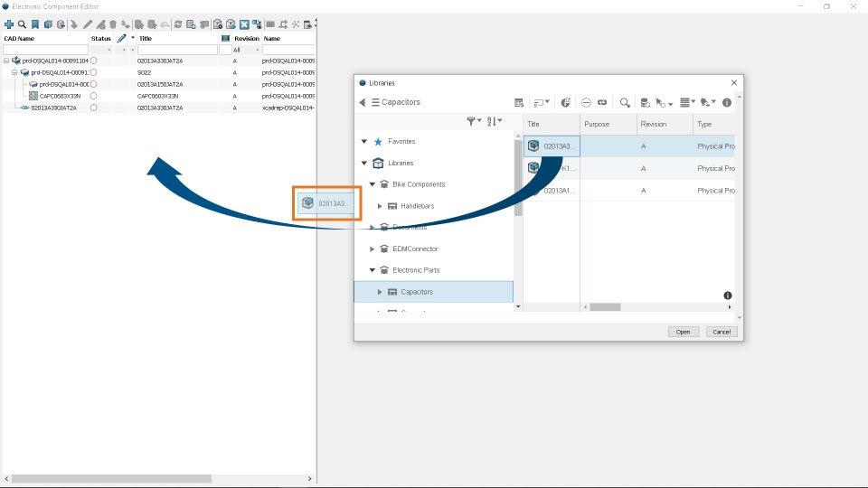
Task: Open the Revision filter dropdown showing All
Action: pyautogui.click(x=246, y=50)
